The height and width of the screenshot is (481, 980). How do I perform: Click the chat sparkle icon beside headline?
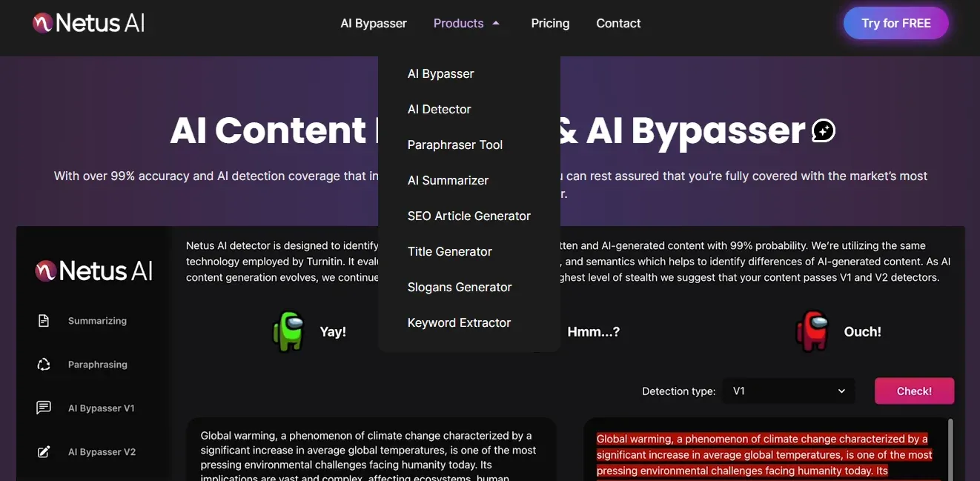(x=824, y=131)
